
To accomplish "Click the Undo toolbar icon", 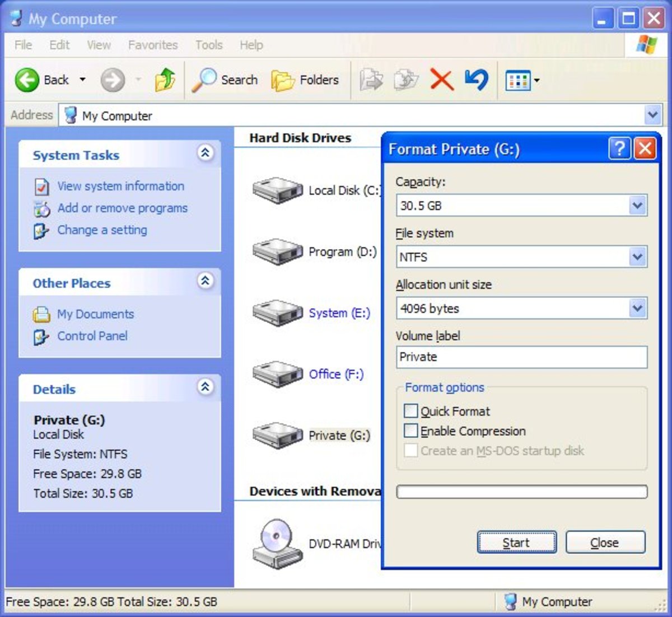I will click(x=475, y=80).
